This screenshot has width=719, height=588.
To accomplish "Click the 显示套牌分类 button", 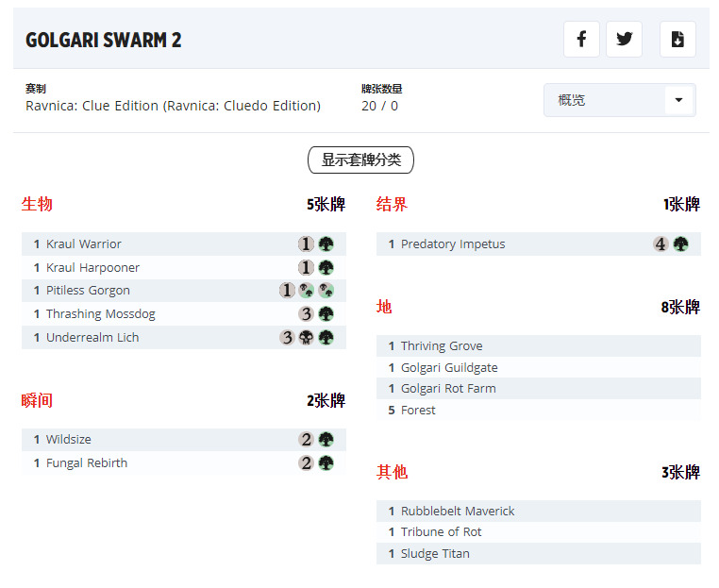I will [x=360, y=160].
